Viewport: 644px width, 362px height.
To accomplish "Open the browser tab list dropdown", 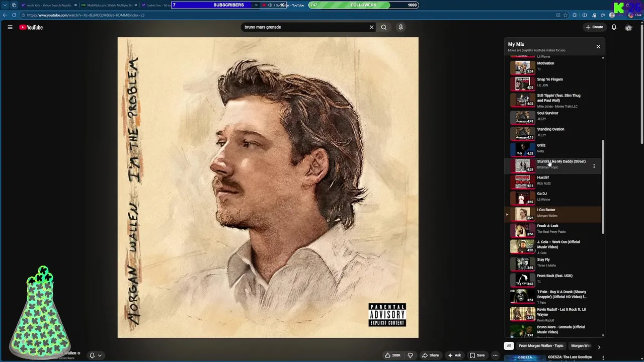I will point(5,5).
